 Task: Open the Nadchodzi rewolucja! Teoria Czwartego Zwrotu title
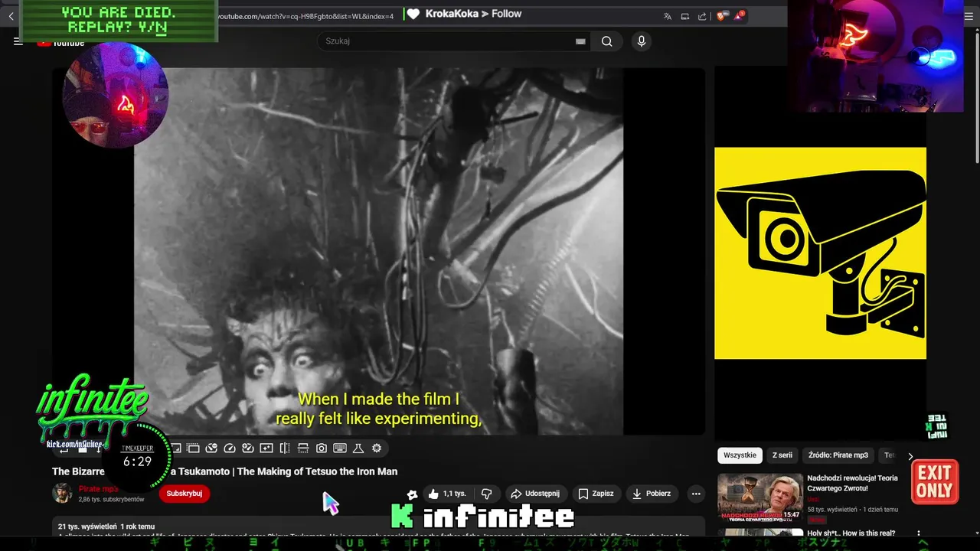853,483
